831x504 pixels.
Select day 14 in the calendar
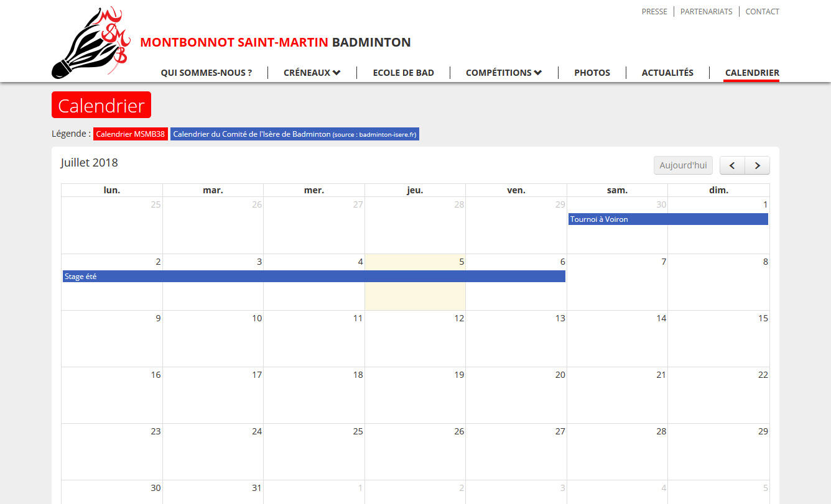617,339
